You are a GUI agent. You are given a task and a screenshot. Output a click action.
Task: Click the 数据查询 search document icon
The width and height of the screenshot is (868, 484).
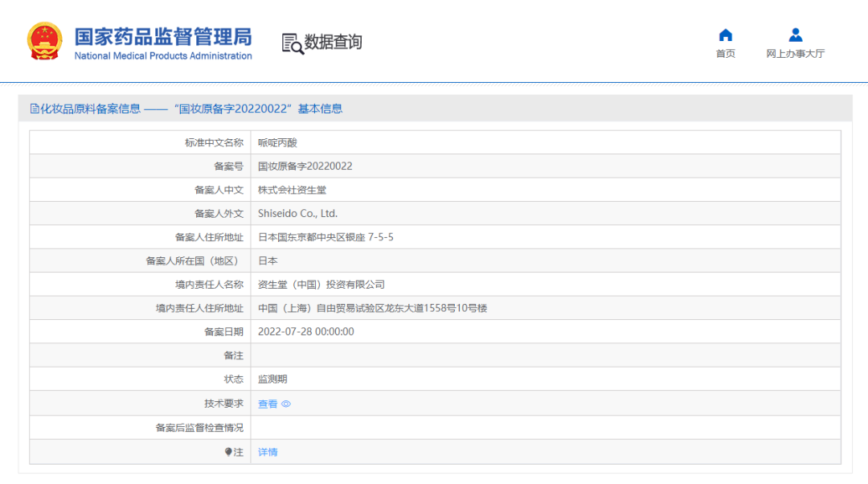(293, 43)
